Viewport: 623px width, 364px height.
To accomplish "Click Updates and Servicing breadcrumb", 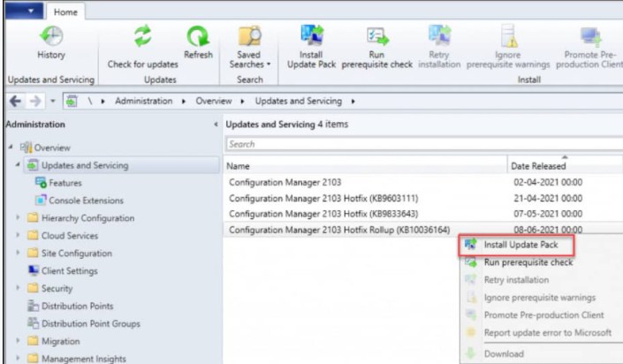I will coord(299,102).
